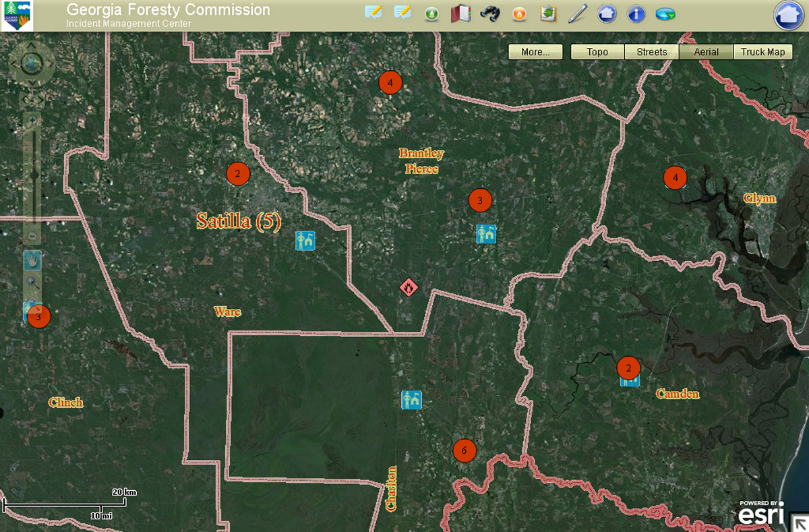Click the blue disc with green arrow icon
This screenshot has height=532, width=809.
click(x=665, y=13)
